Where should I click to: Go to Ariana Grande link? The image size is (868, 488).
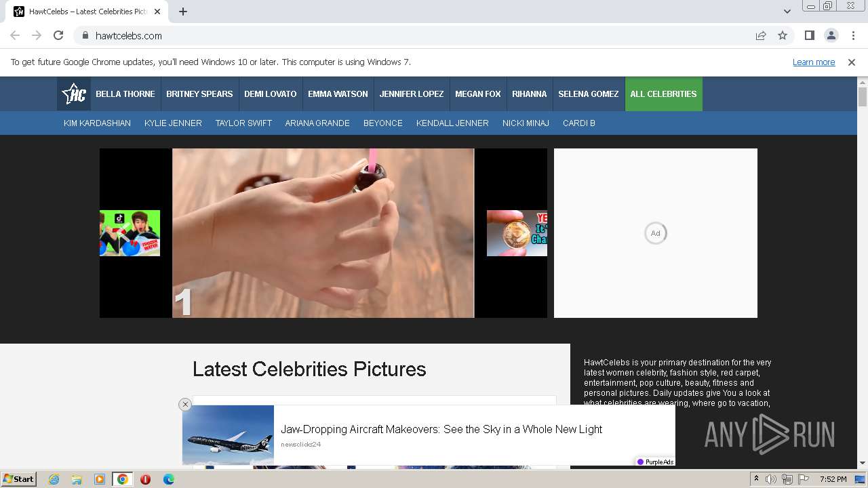tap(317, 123)
